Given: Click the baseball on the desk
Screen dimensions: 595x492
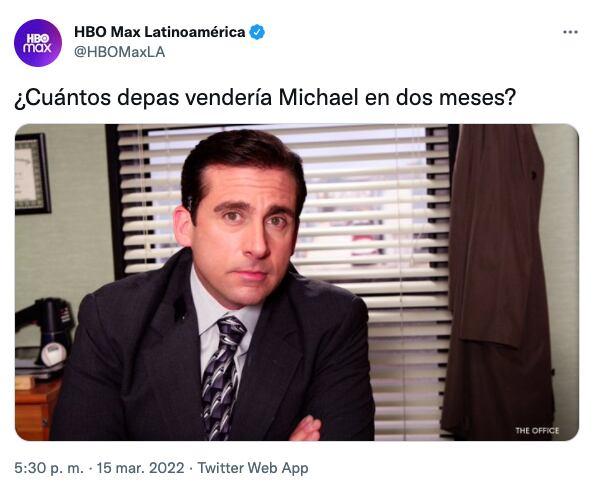Looking at the screenshot, I should (54, 353).
